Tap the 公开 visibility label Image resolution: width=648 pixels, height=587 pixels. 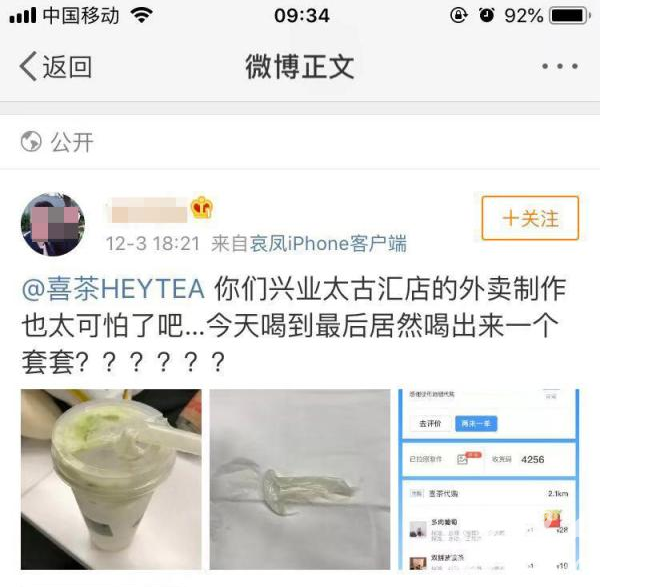pos(72,142)
